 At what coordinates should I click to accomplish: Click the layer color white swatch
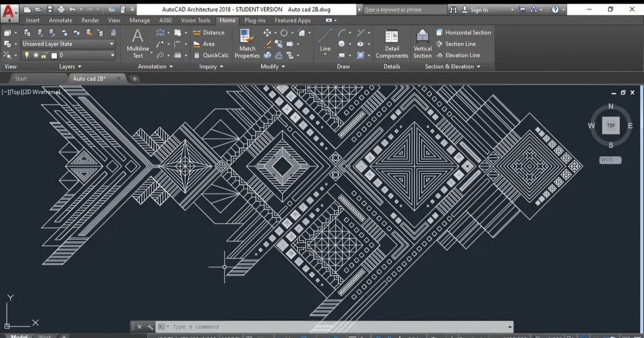pyautogui.click(x=54, y=55)
